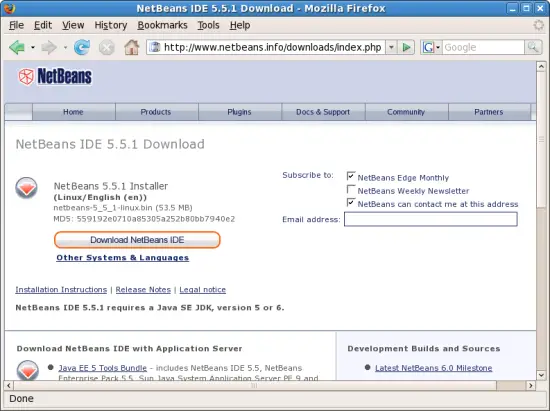Open the Docs & Support navigation tab
Image resolution: width=550 pixels, height=411 pixels.
pos(323,112)
